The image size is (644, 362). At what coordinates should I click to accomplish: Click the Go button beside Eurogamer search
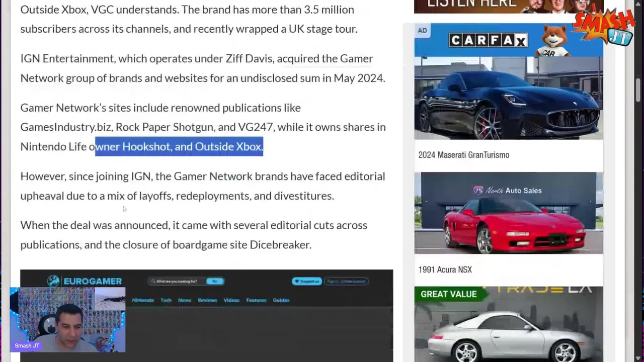(x=215, y=281)
